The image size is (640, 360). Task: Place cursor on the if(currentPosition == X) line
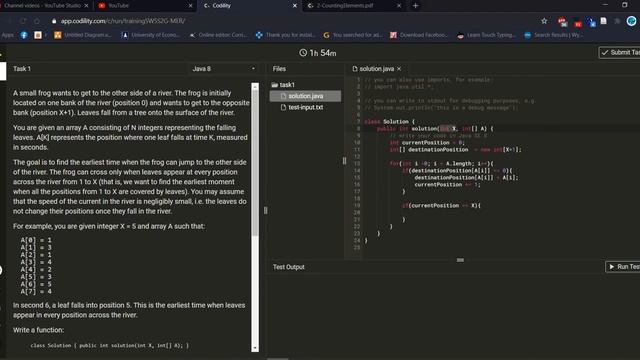click(441, 205)
